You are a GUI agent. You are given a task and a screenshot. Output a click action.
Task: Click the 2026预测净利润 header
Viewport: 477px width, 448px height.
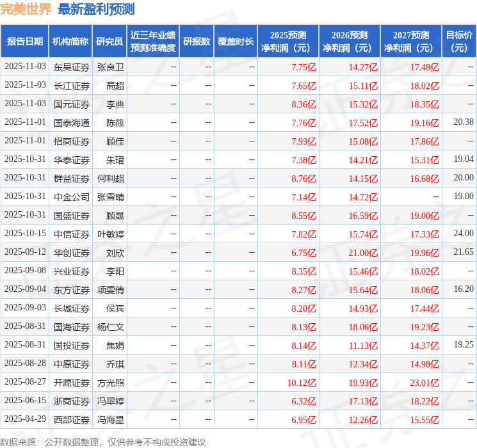click(x=350, y=42)
